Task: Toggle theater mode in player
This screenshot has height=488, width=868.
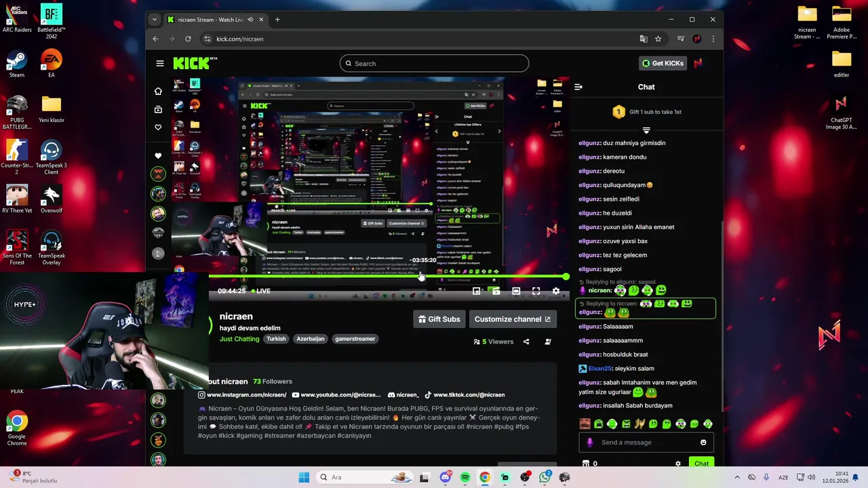Action: click(516, 291)
